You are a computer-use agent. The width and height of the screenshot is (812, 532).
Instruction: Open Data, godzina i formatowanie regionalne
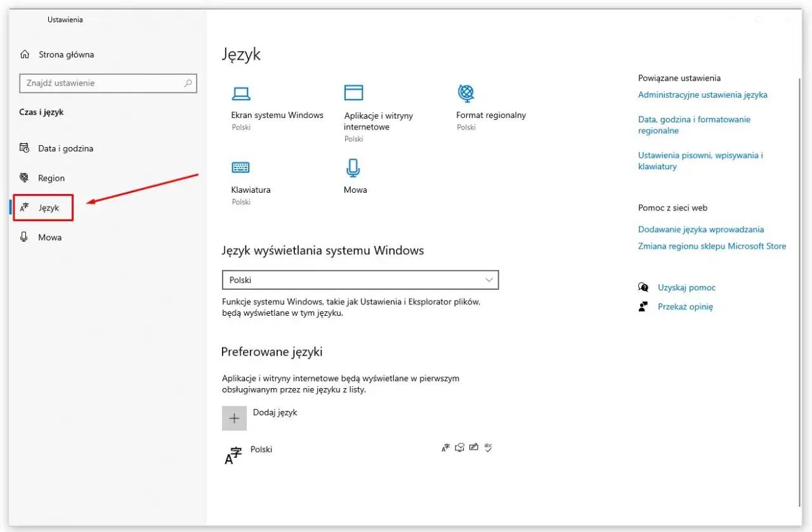point(694,125)
